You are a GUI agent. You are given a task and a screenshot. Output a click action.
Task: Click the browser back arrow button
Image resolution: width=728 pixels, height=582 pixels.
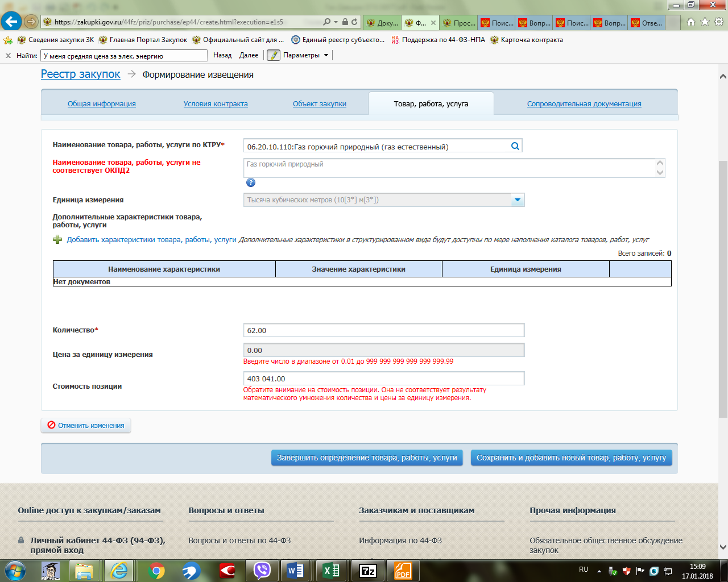pyautogui.click(x=11, y=22)
